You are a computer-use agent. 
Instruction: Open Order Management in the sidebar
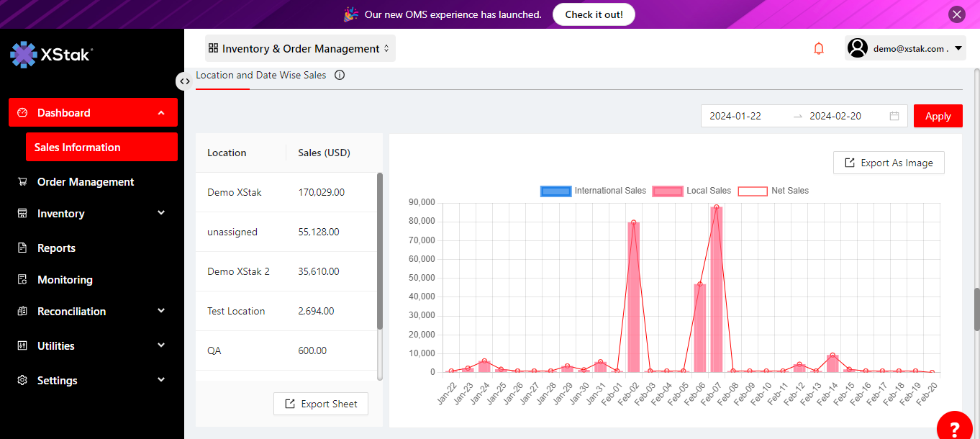pyautogui.click(x=86, y=182)
